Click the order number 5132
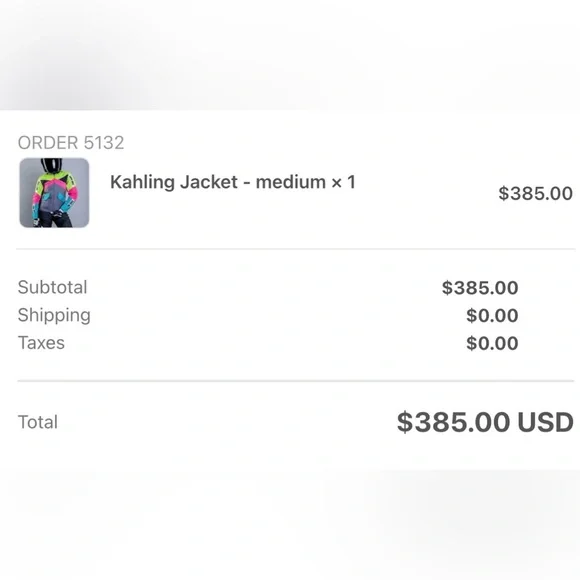580x580 pixels. (x=104, y=143)
